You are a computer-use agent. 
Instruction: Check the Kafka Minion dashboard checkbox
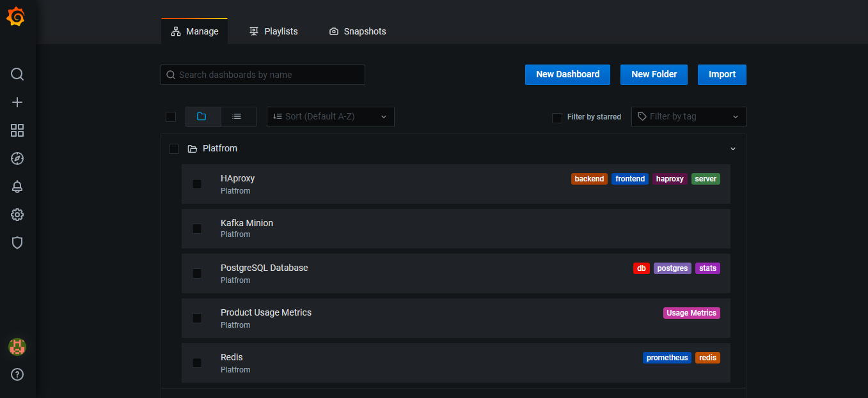(x=197, y=229)
